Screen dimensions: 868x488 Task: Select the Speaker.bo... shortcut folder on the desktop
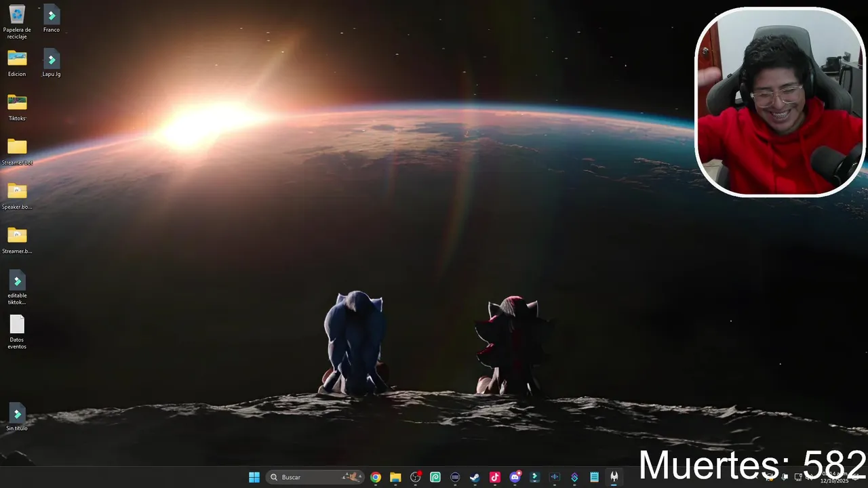[17, 196]
